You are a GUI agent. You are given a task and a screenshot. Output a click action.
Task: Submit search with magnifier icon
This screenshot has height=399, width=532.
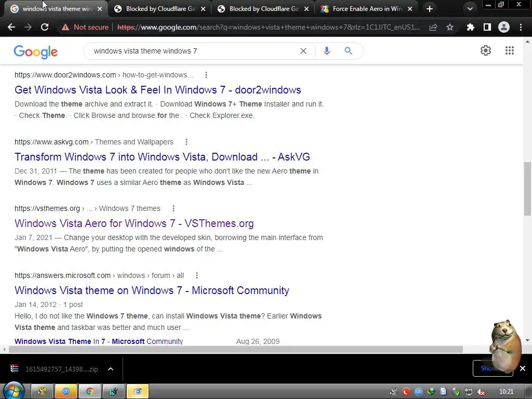(x=348, y=51)
